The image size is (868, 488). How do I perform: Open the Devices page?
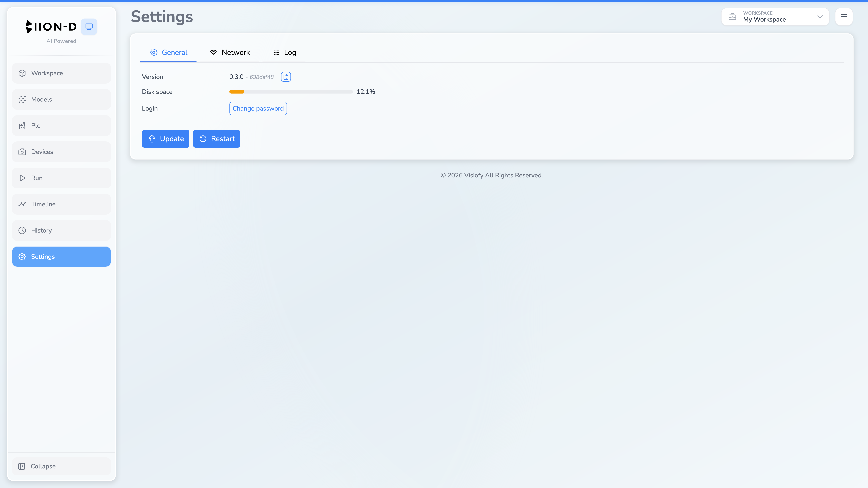tap(61, 152)
